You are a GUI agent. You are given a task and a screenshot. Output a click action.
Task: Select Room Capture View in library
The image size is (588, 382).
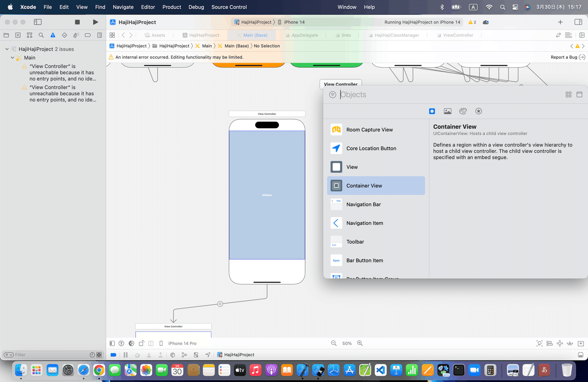click(376, 130)
